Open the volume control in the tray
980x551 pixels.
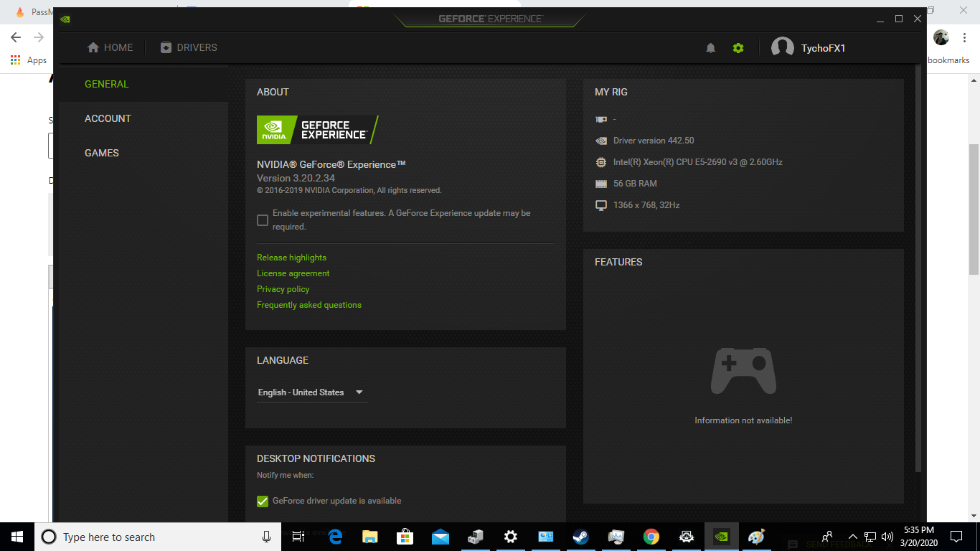click(887, 537)
